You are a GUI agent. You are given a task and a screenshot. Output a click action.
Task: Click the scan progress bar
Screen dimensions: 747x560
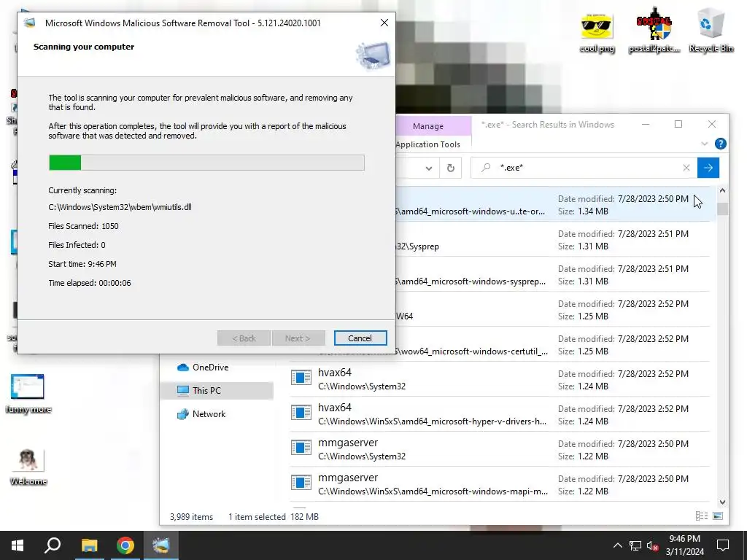206,163
